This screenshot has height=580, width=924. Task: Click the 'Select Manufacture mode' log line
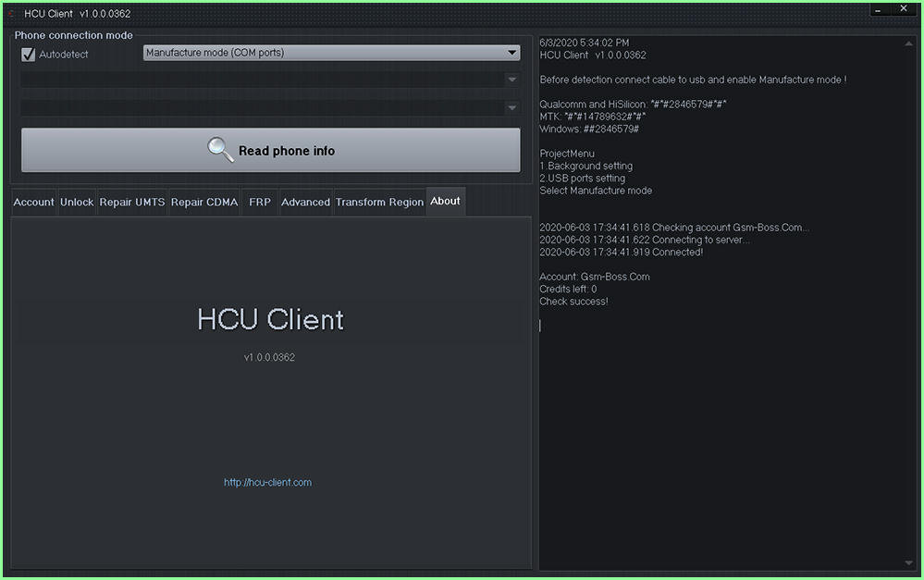(x=596, y=191)
